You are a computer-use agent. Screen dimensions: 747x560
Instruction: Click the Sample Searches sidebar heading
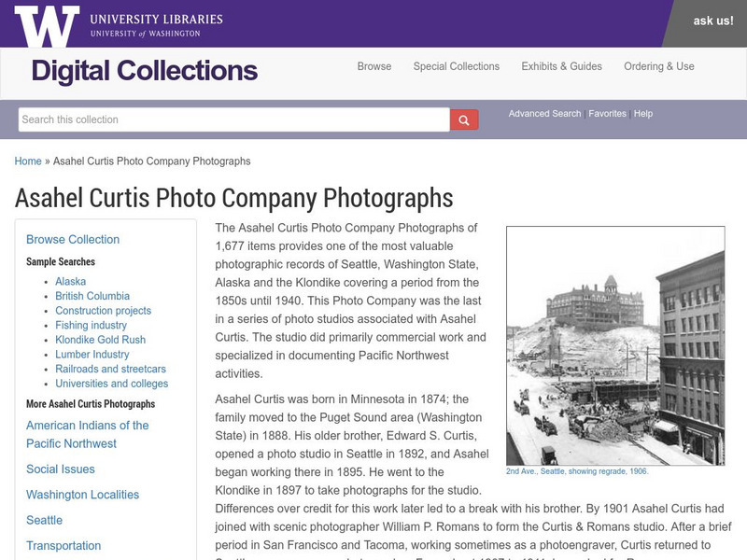[x=61, y=261]
